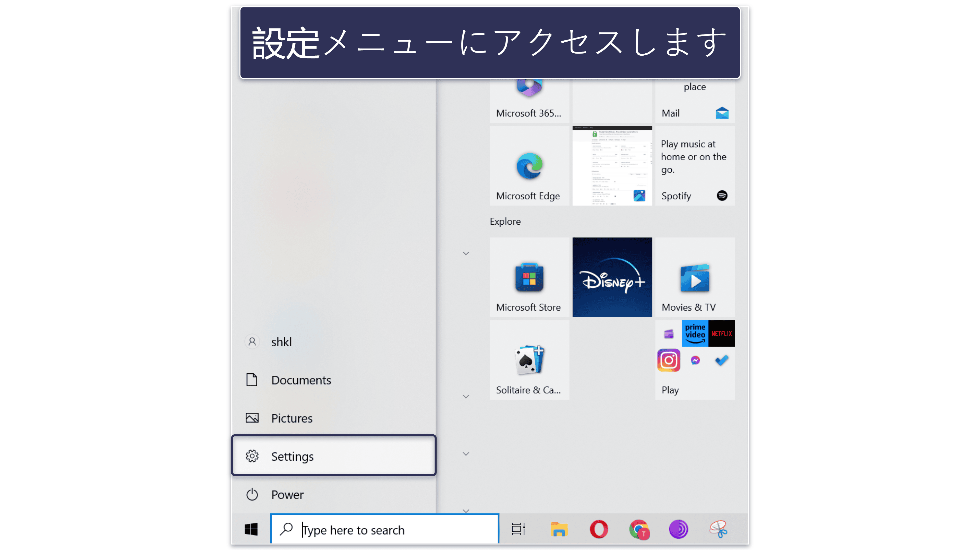Expand chevron beside Solitaire tile
The image size is (980, 550).
pos(466,396)
